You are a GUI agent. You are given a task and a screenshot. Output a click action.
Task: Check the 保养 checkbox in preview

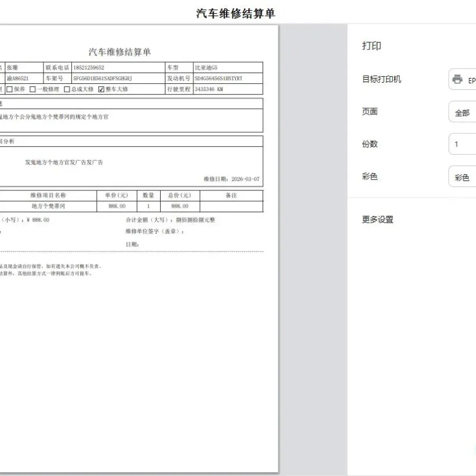pos(10,89)
